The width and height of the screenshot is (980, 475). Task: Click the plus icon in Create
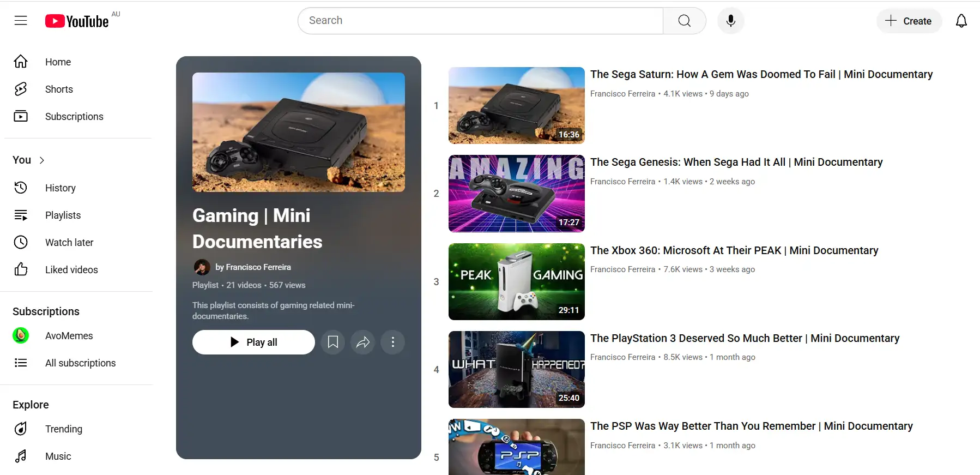click(x=891, y=21)
